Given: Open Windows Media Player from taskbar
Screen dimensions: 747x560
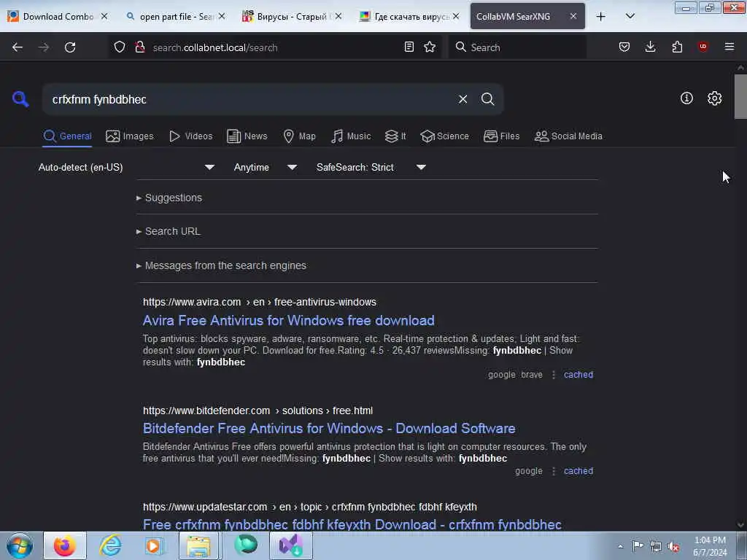Looking at the screenshot, I should point(155,545).
